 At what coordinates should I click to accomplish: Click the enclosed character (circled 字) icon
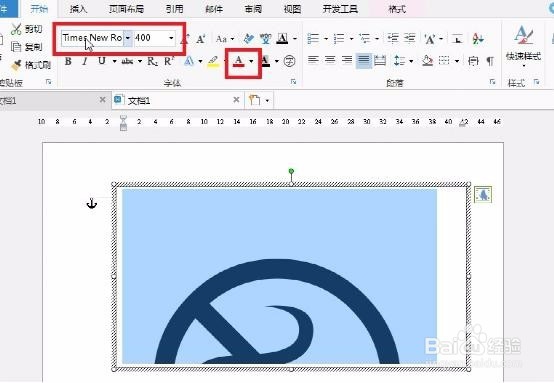pyautogui.click(x=290, y=61)
